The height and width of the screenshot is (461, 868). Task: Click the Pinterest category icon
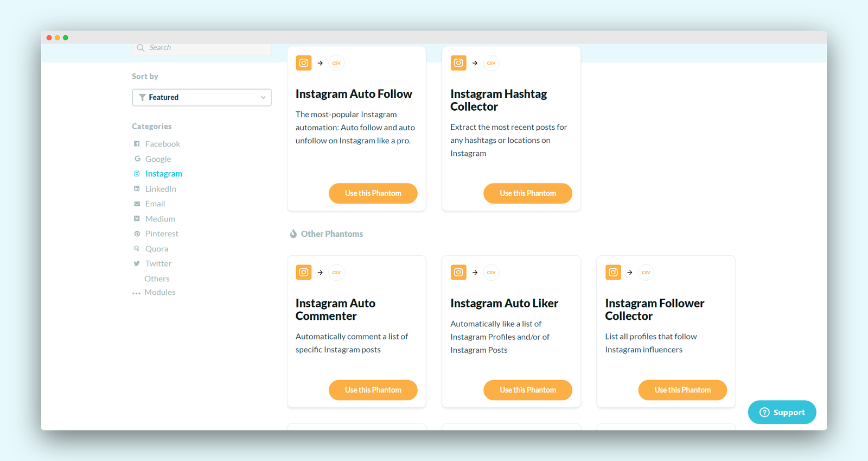tap(137, 233)
